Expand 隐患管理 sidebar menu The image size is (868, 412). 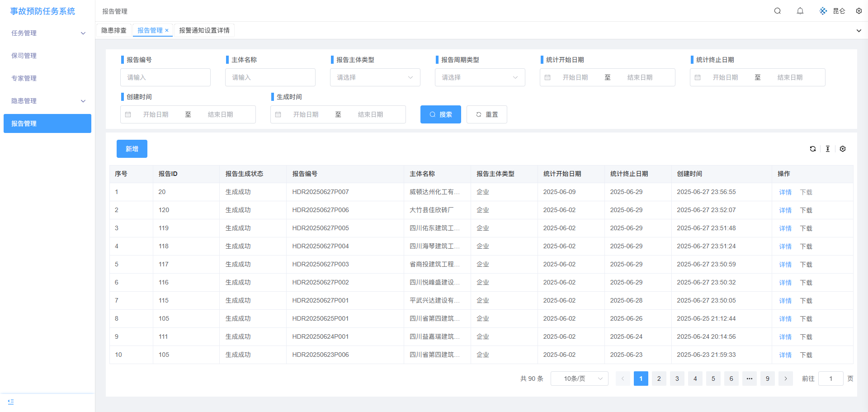[x=47, y=101]
